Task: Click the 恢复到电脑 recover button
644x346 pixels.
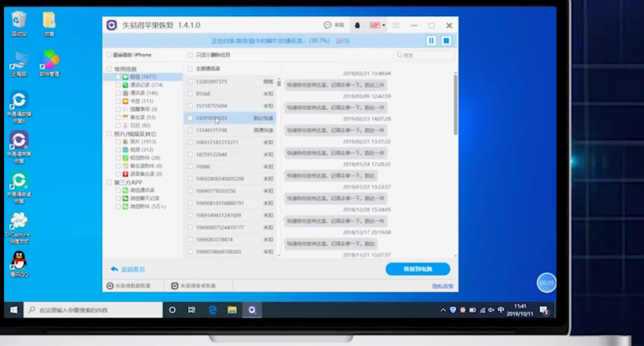Action: [418, 269]
